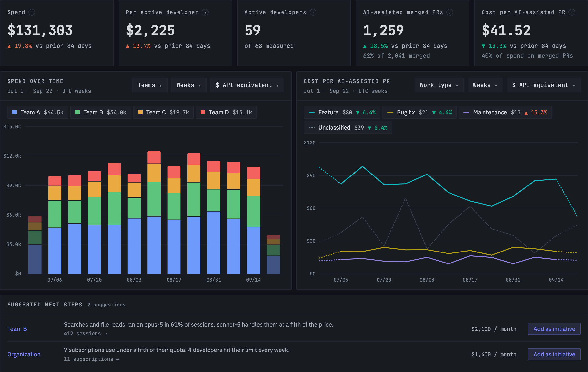588x372 pixels.
Task: Click the blue Team A color swatch
Action: [x=14, y=112]
